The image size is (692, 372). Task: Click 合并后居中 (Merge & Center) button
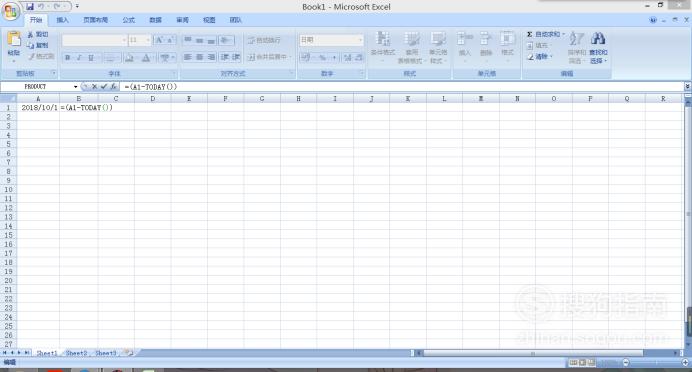pyautogui.click(x=269, y=57)
